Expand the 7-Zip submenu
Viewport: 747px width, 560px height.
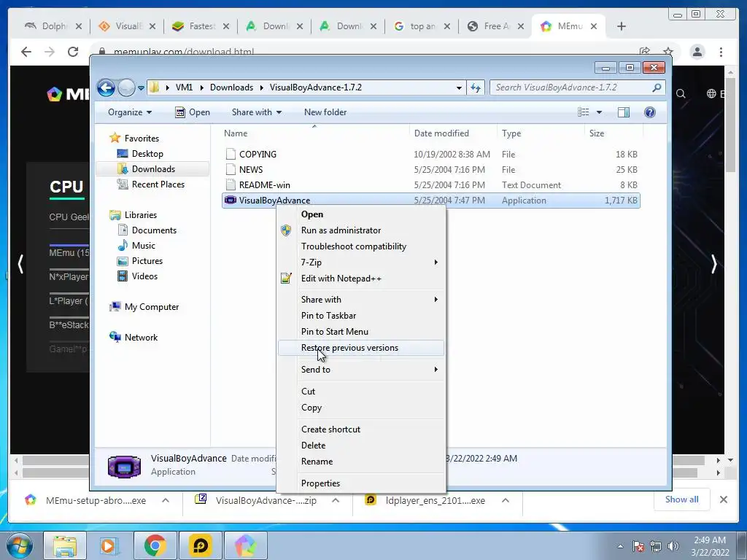[361, 262]
